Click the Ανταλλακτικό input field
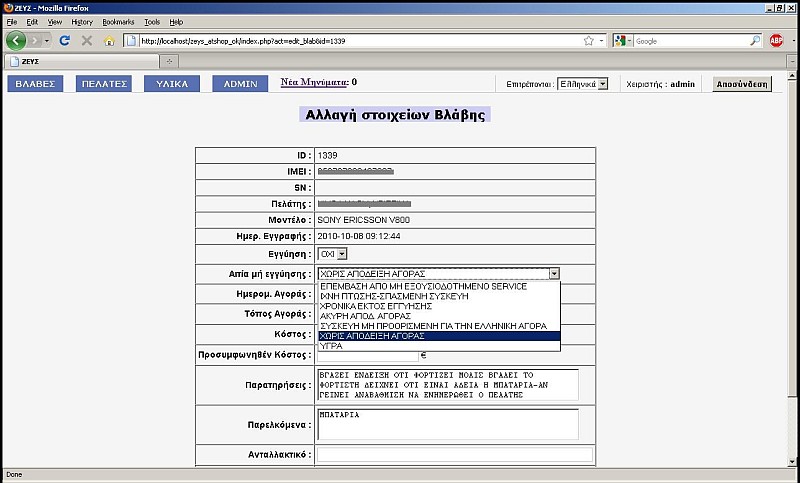 [455, 454]
